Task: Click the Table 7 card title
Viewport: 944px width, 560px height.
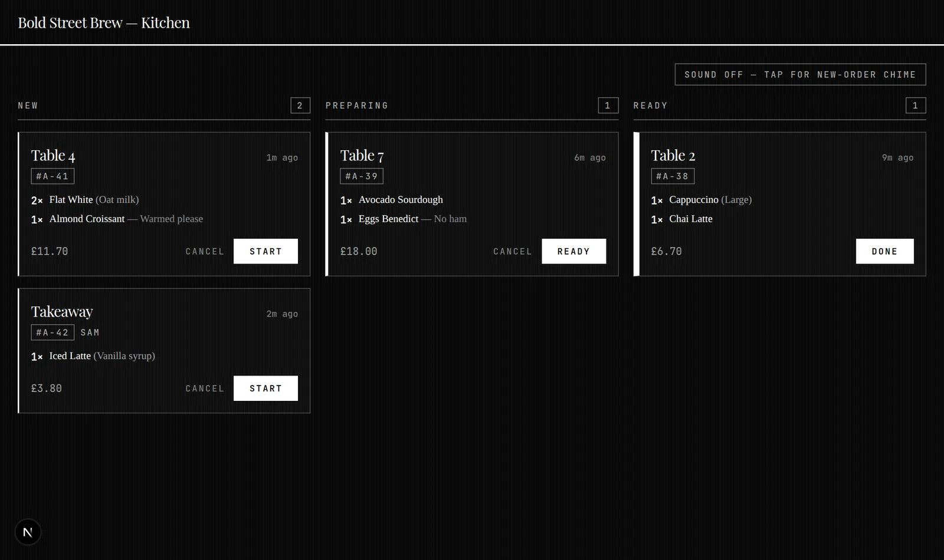Action: (362, 156)
